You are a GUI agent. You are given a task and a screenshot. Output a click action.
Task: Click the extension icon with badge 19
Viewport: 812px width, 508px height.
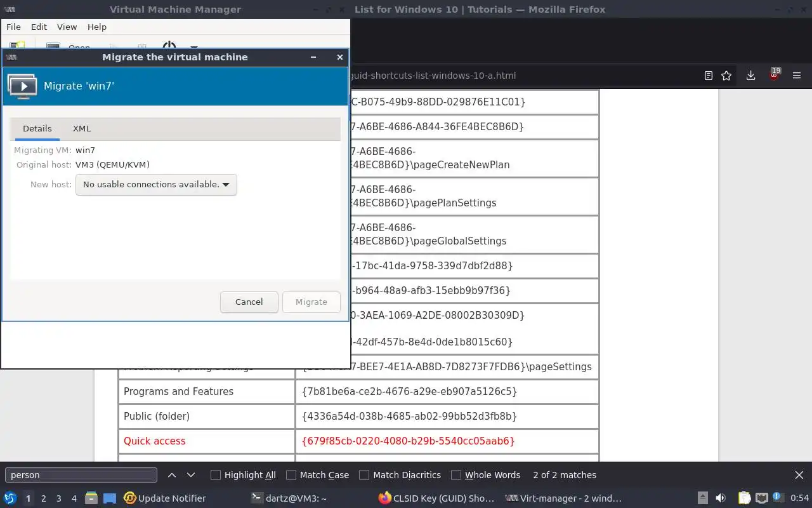[774, 75]
